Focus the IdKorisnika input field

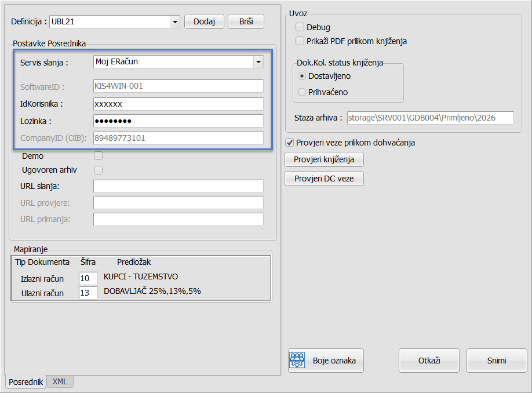click(178, 104)
